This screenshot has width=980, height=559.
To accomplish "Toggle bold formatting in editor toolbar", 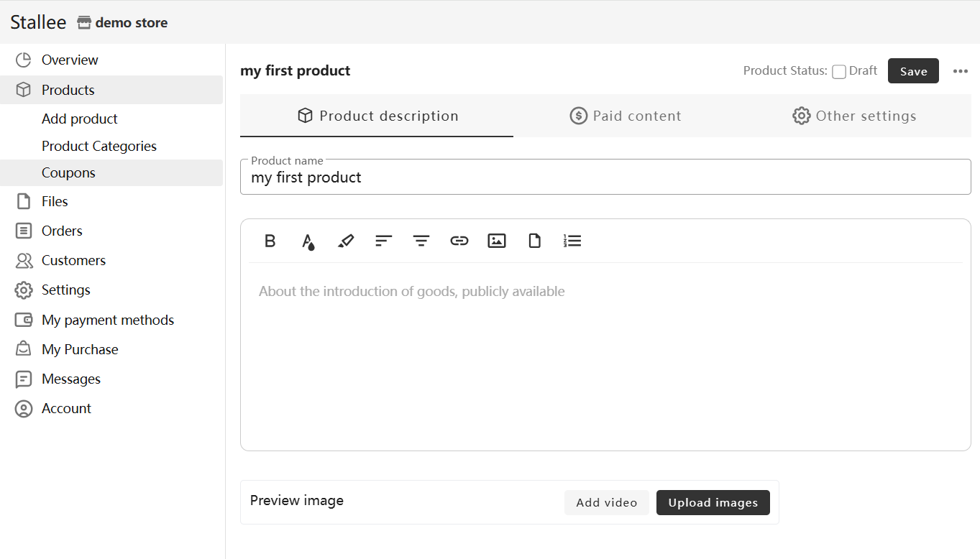I will click(x=270, y=241).
